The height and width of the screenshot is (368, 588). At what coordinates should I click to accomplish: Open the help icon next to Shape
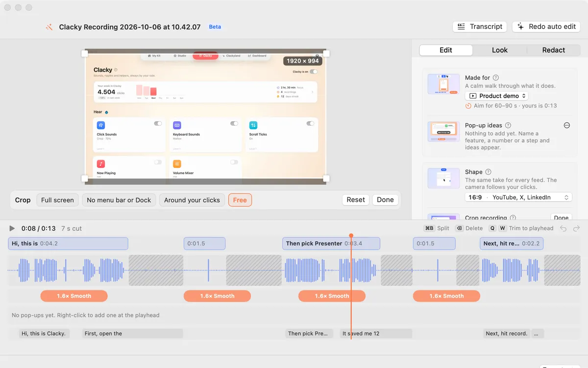click(x=488, y=172)
